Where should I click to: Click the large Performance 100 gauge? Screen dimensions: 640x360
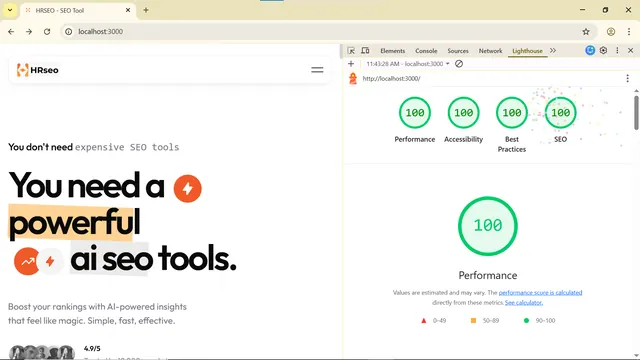point(488,226)
